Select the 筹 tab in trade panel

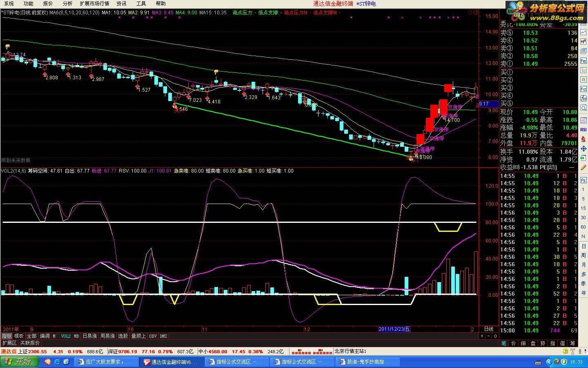pyautogui.click(x=572, y=343)
